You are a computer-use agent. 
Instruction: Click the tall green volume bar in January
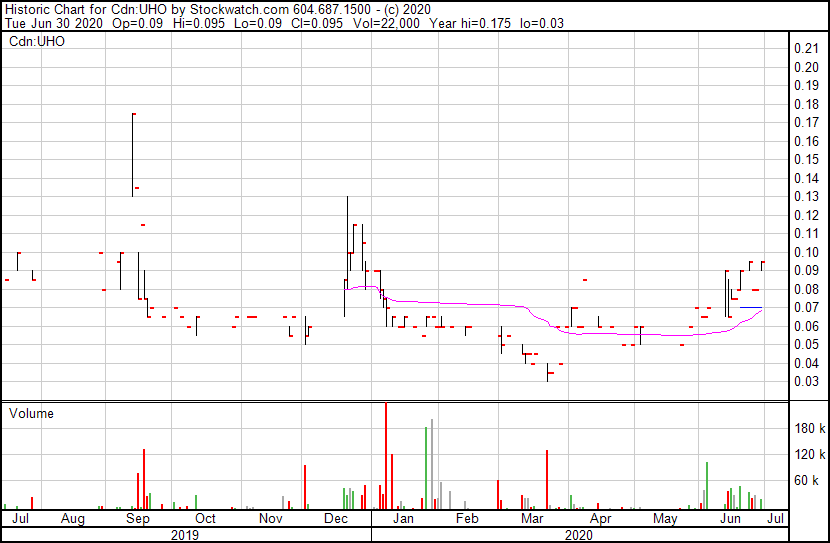point(426,468)
